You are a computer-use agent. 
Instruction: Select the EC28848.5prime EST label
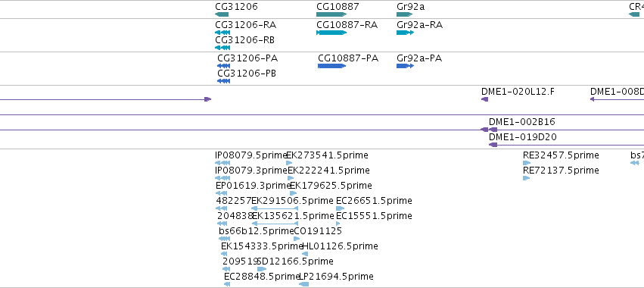click(x=262, y=277)
